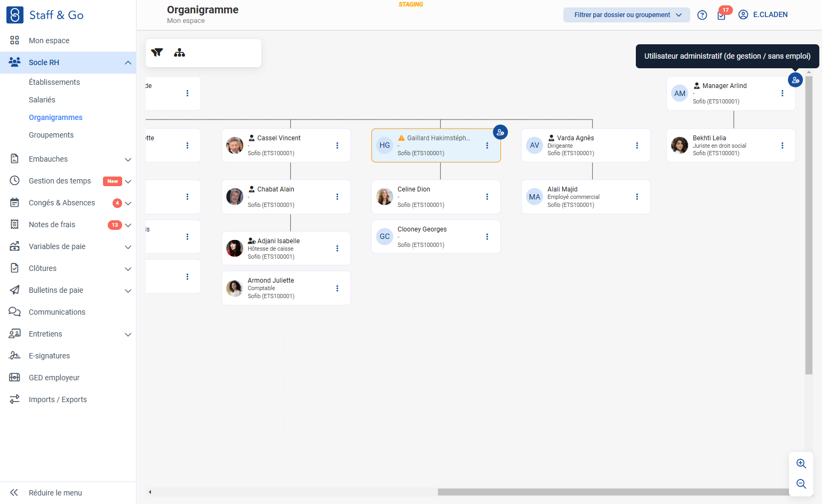
Task: Open the three-dot menu for Varda Agnès
Action: 637,146
